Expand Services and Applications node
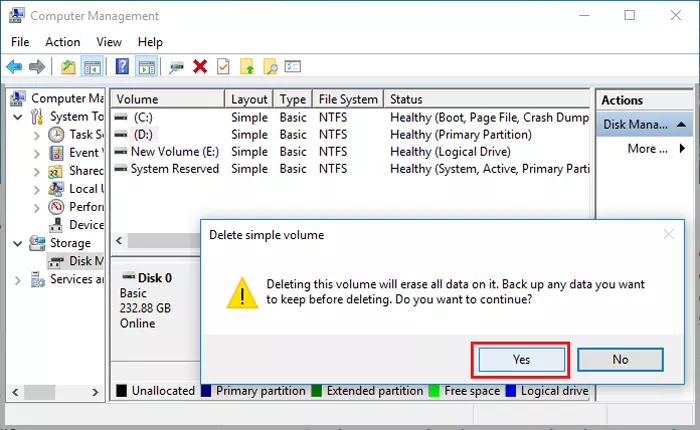Viewport: 700px width, 430px height. (x=17, y=280)
